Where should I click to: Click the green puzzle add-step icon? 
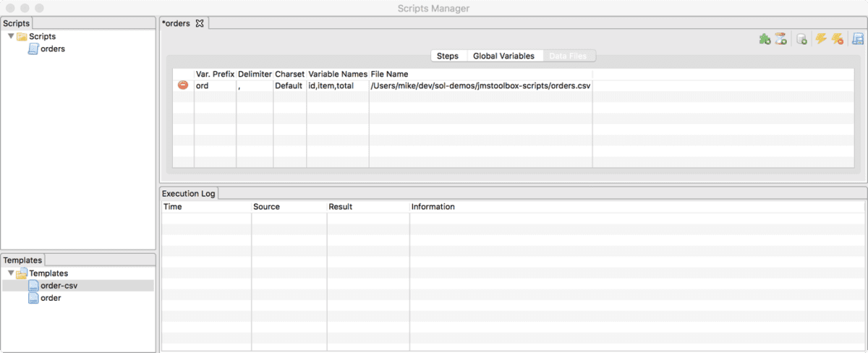tap(764, 39)
